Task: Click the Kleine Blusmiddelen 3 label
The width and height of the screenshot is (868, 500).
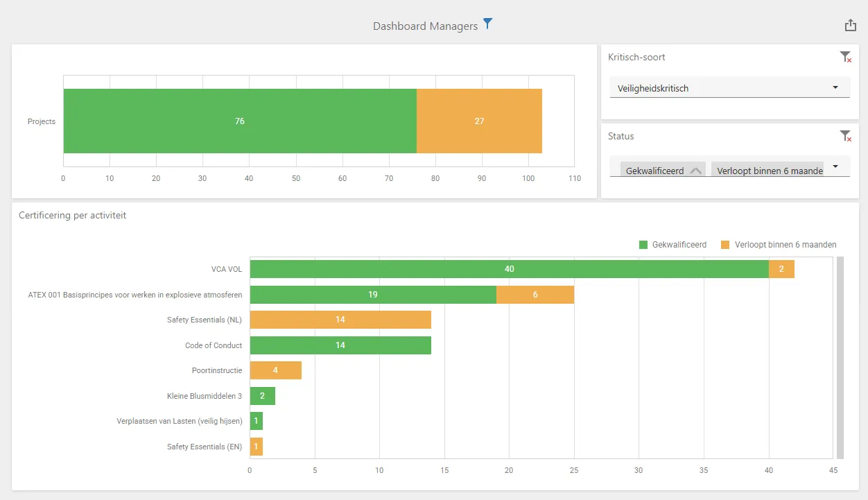Action: [x=205, y=396]
